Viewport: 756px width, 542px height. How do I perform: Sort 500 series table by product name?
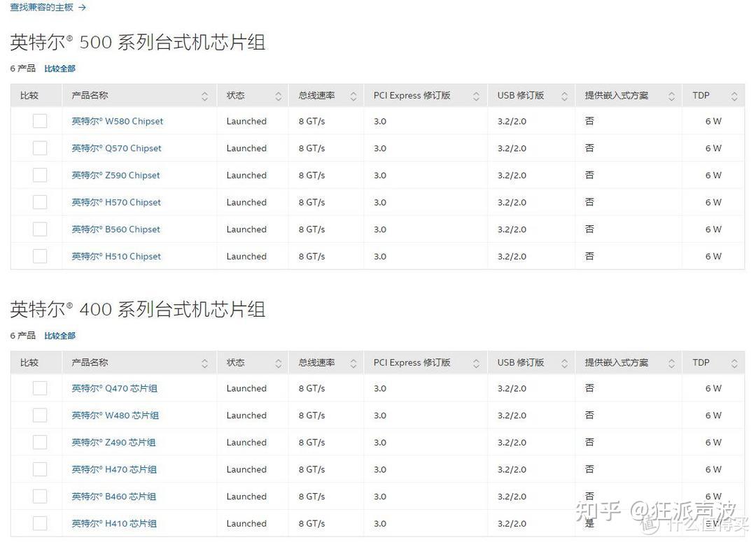(x=204, y=96)
